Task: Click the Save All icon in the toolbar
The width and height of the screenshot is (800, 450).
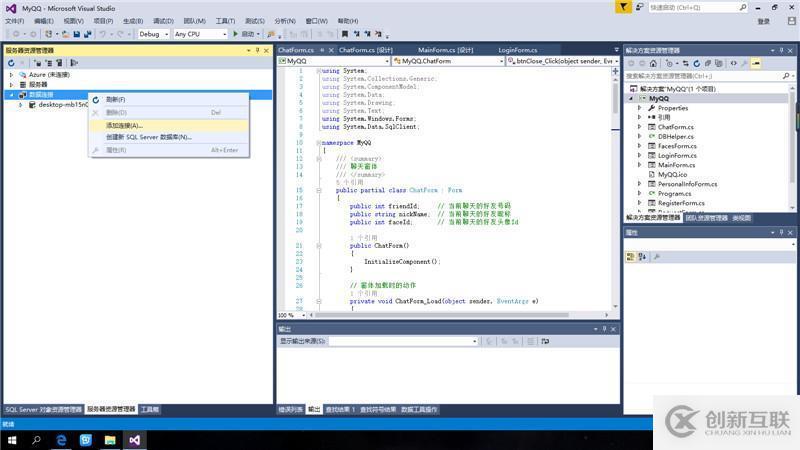Action: coord(87,34)
